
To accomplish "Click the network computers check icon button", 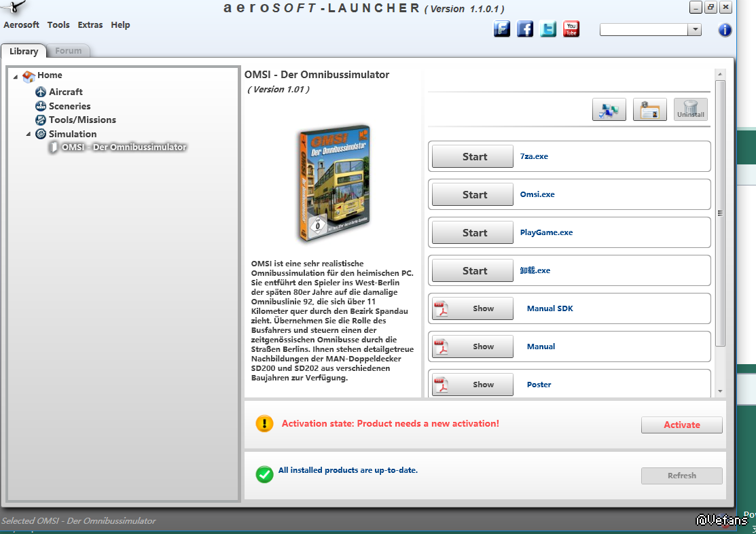I will [x=609, y=109].
